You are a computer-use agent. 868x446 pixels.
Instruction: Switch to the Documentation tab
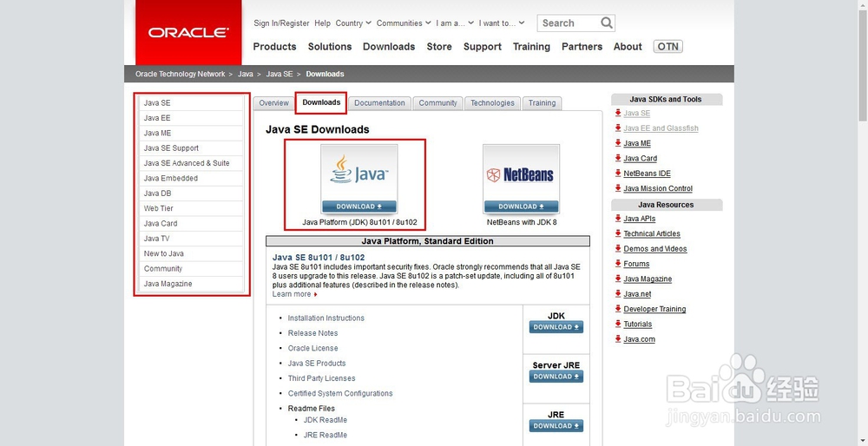coord(379,103)
